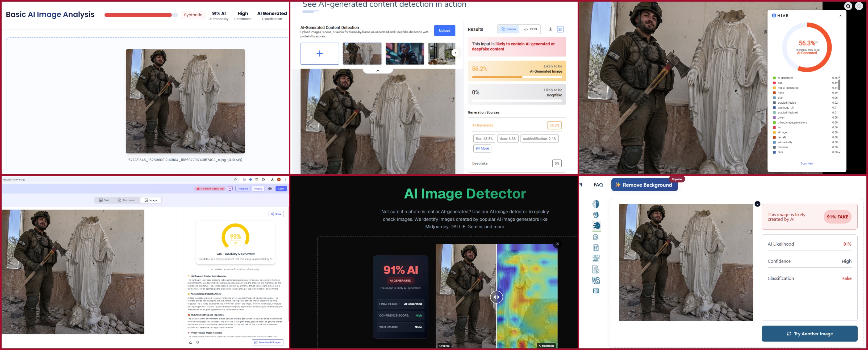This screenshot has width=868, height=350.
Task: Switch to the Document tab
Action: point(127,200)
